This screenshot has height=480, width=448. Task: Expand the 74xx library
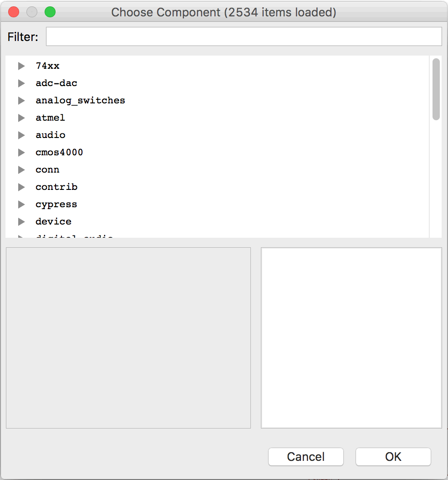(21, 66)
